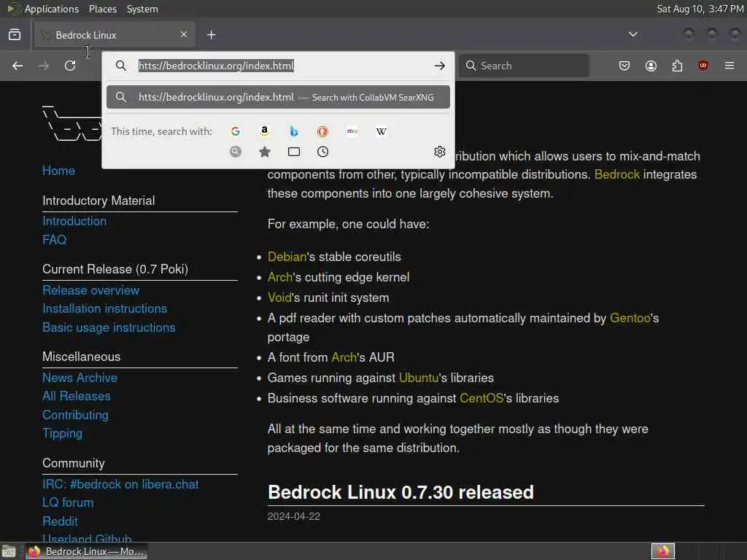Click the Bedrock Linux 0.7.30 released heading

pyautogui.click(x=400, y=492)
